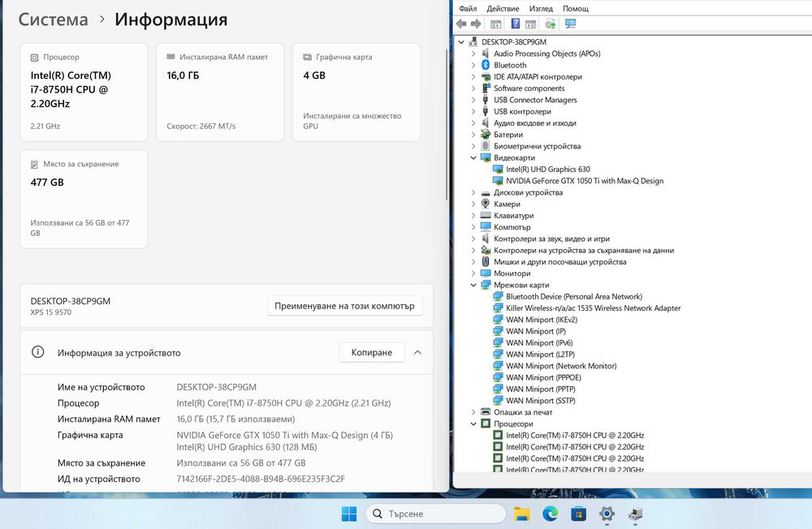Click the Копиране button
This screenshot has height=529, width=812.
(372, 352)
